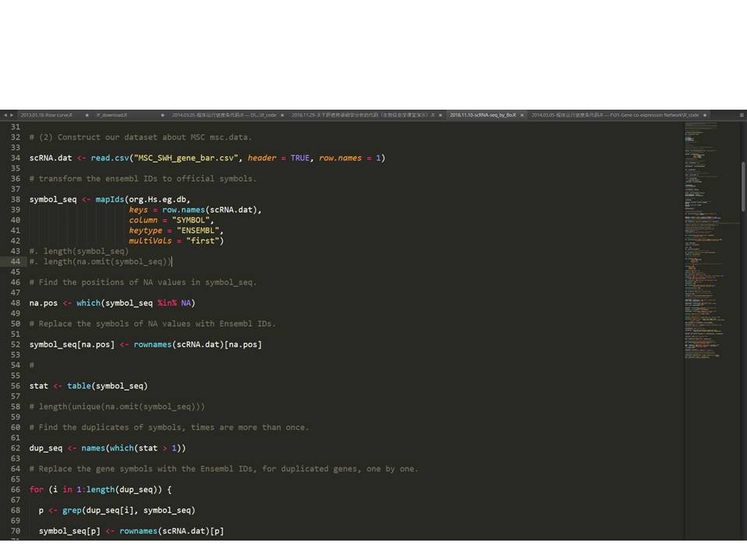Viewport: 747px width, 560px height.
Task: Click the unsaved dot on Rose curve.R tab
Action: click(86, 115)
